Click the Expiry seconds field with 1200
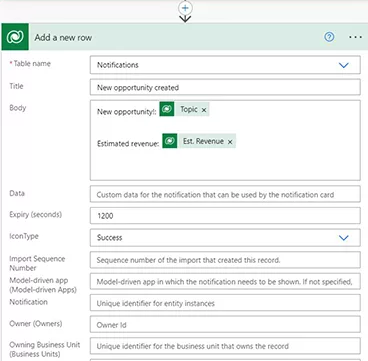Viewport: 368px width, 361px height. tap(225, 216)
